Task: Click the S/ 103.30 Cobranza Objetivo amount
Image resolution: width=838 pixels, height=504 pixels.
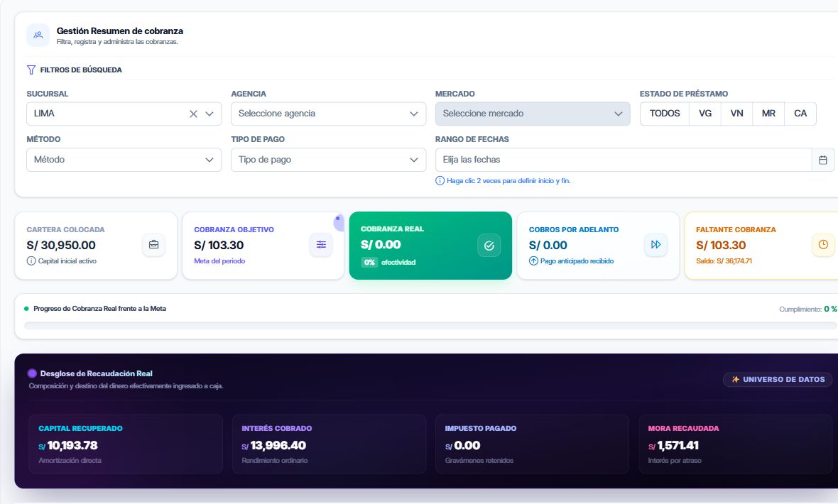Action: click(x=219, y=246)
